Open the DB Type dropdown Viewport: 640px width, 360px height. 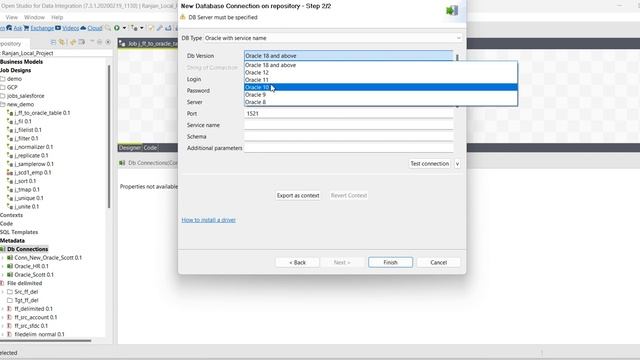pyautogui.click(x=459, y=38)
